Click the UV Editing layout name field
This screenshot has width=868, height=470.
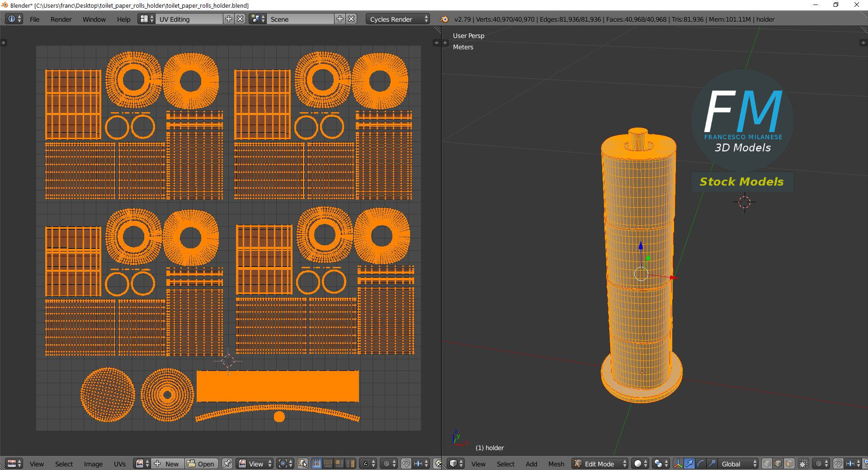click(189, 19)
